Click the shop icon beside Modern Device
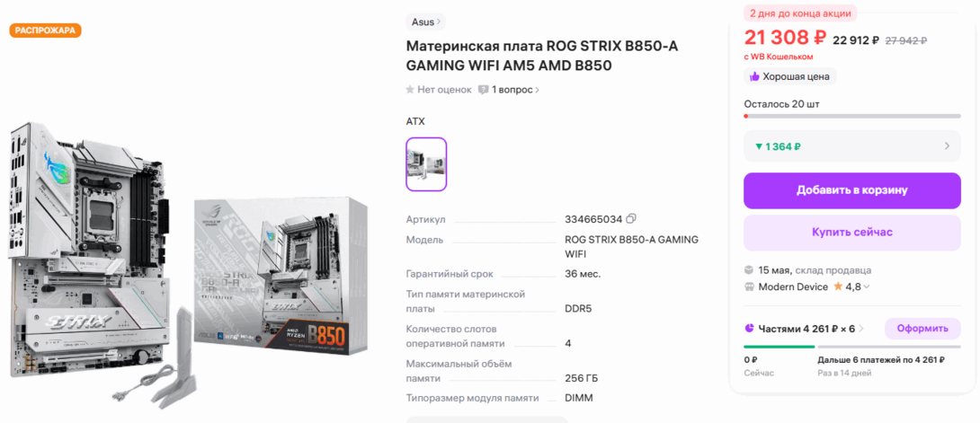 tap(749, 287)
